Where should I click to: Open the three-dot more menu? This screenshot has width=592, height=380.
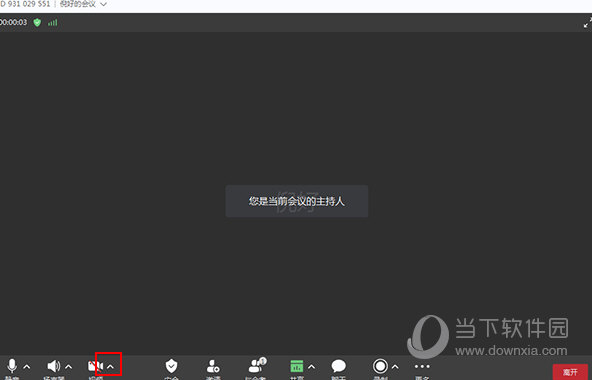pyautogui.click(x=422, y=368)
